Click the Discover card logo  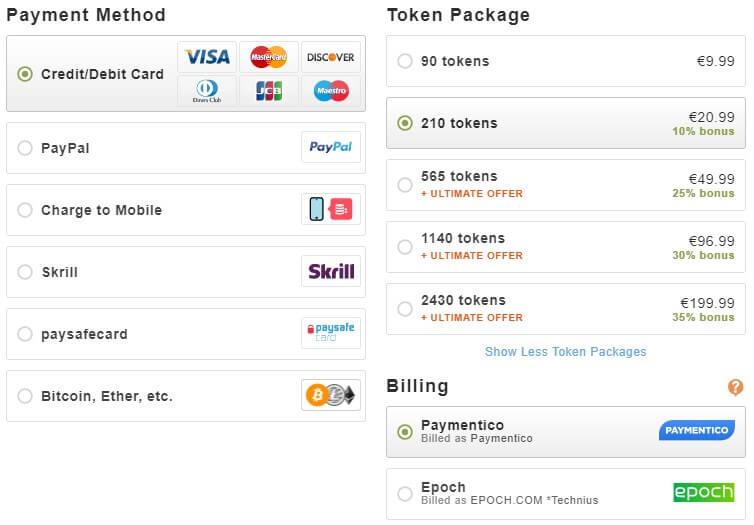click(x=331, y=57)
